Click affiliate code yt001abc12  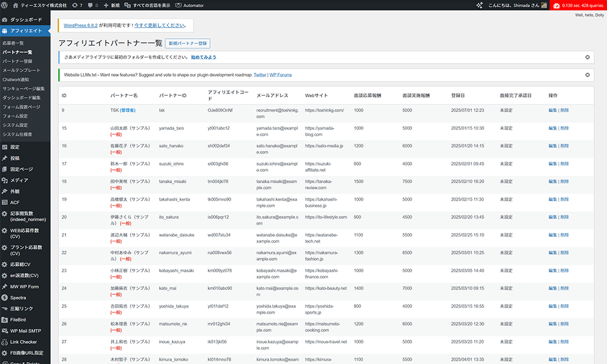[219, 128]
